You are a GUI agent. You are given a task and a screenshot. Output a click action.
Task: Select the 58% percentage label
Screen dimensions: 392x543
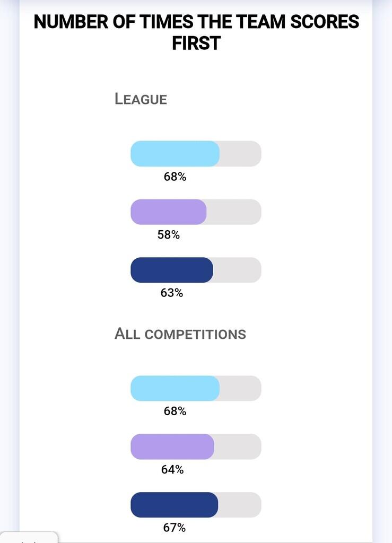coord(169,235)
